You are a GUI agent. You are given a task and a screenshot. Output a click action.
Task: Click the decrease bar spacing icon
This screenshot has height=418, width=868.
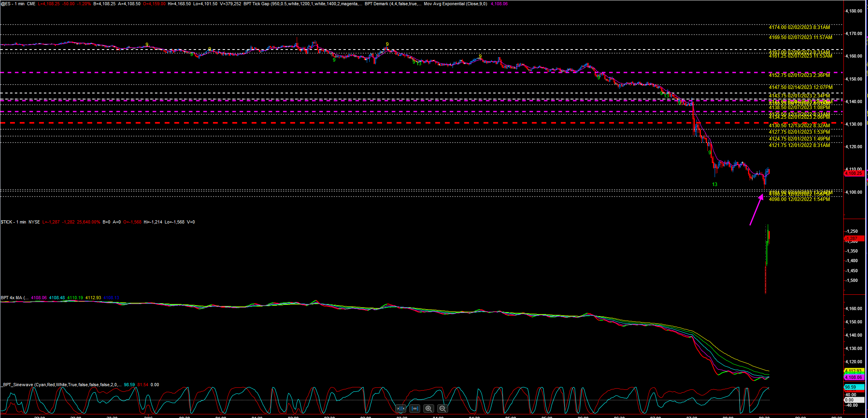coord(401,408)
